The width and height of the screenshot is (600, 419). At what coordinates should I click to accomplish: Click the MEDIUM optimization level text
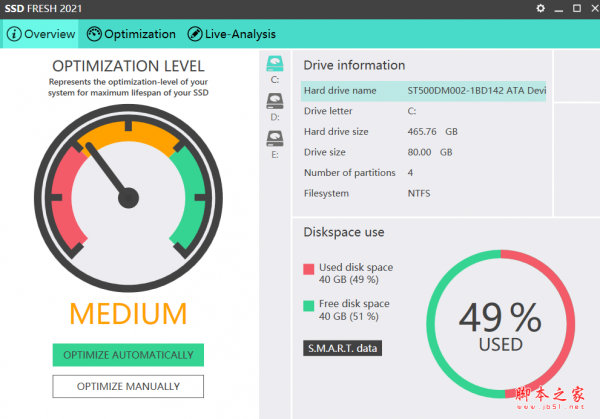pyautogui.click(x=128, y=314)
